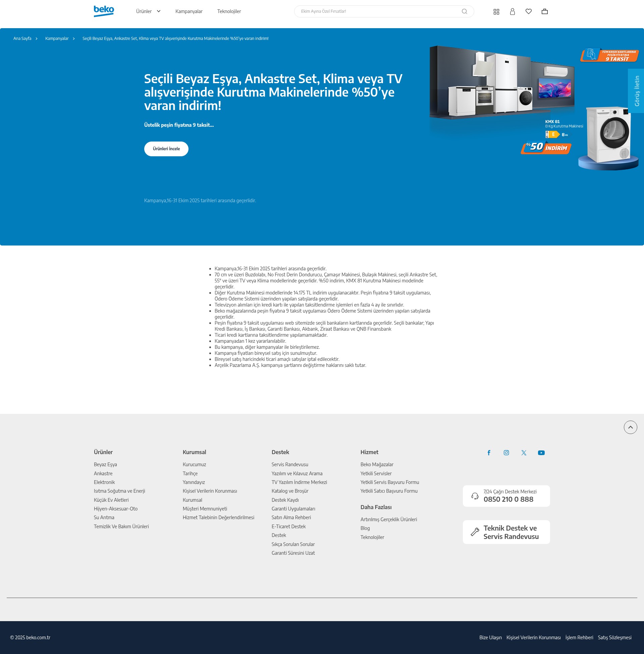Click the Ürünleri İncele button
Screen dimensions: 644x654
click(166, 149)
